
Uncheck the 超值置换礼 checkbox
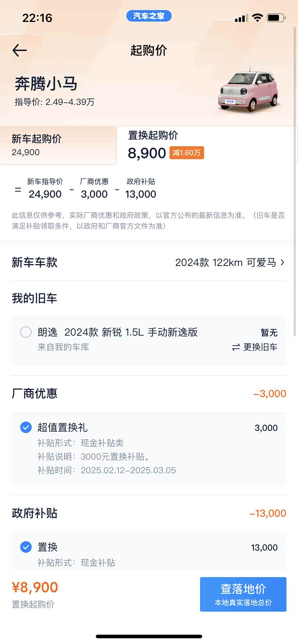pos(26,427)
